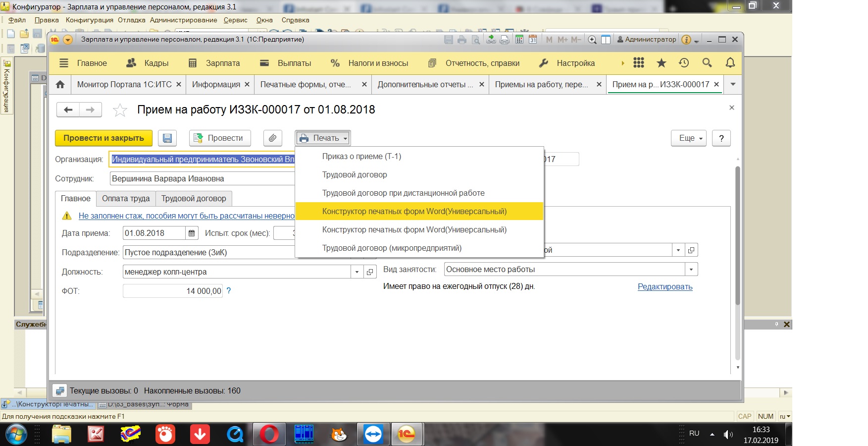Open the Не заполнен стаж warning link
The width and height of the screenshot is (868, 446).
pyautogui.click(x=187, y=216)
